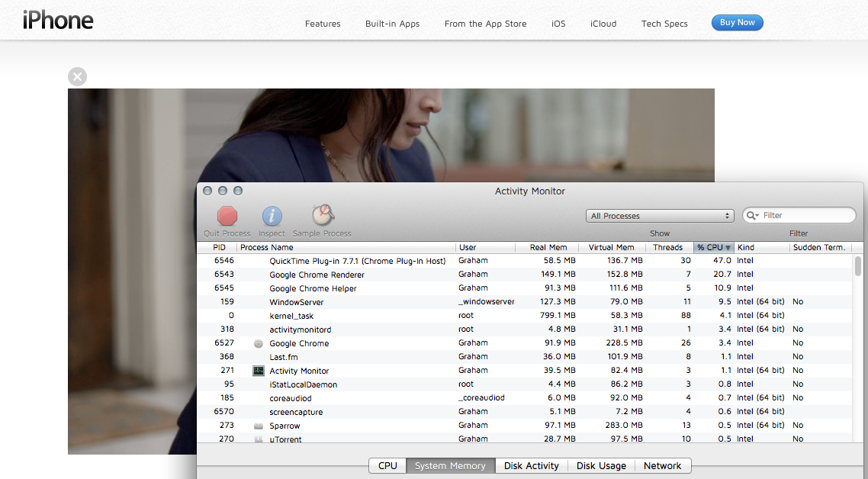Open the Inspect info icon
Screen dimensions: 868x479
pos(272,216)
